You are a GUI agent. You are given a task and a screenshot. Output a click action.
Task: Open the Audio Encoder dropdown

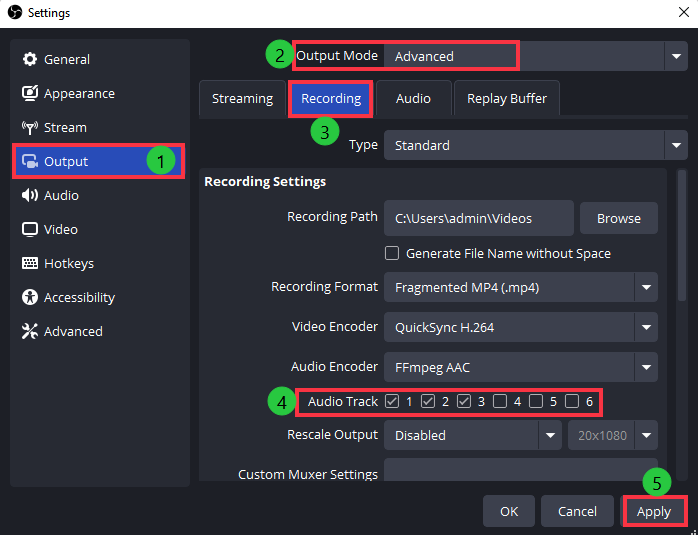tap(521, 367)
